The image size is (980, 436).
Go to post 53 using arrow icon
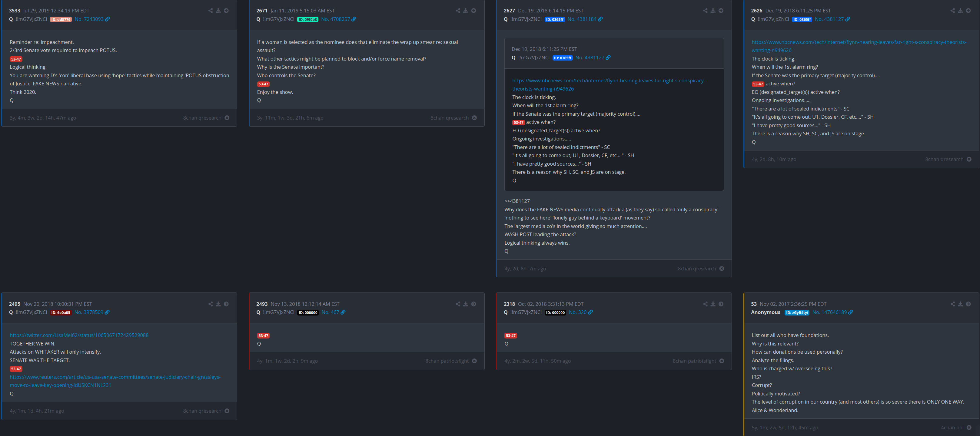pyautogui.click(x=968, y=304)
